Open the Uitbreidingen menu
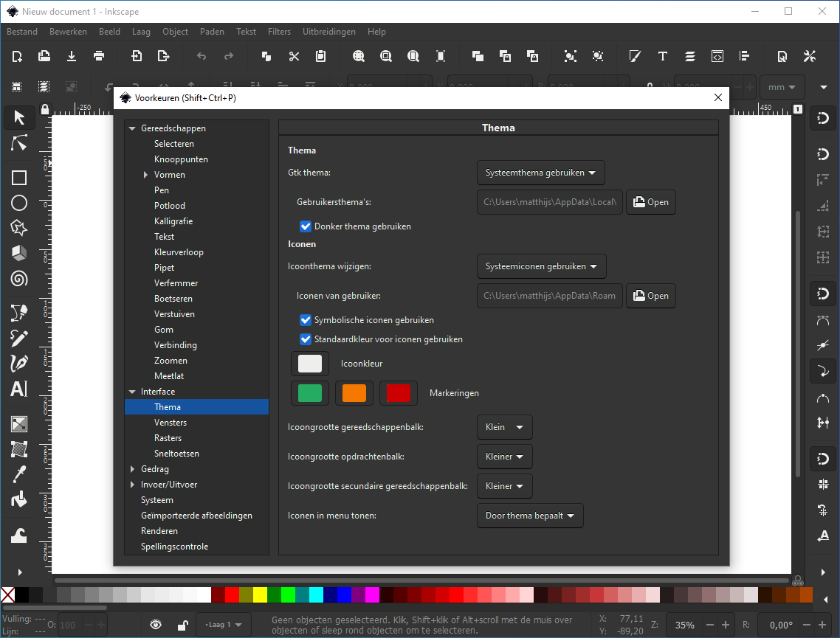Viewport: 840px width, 638px height. 328,32
